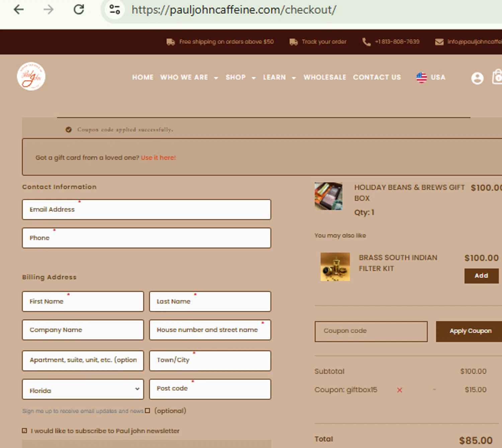
Task: Click the Company Name field
Action: (x=83, y=330)
